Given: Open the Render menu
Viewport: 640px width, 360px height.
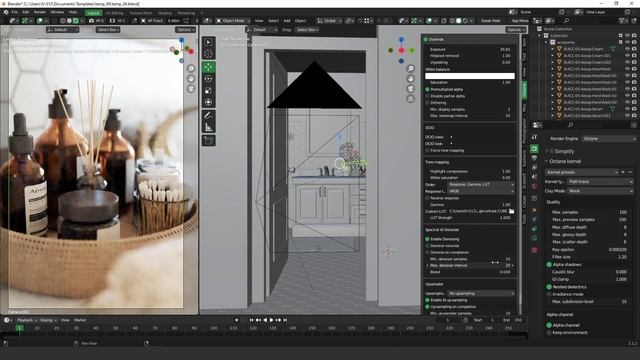Looking at the screenshot, I should pos(40,12).
